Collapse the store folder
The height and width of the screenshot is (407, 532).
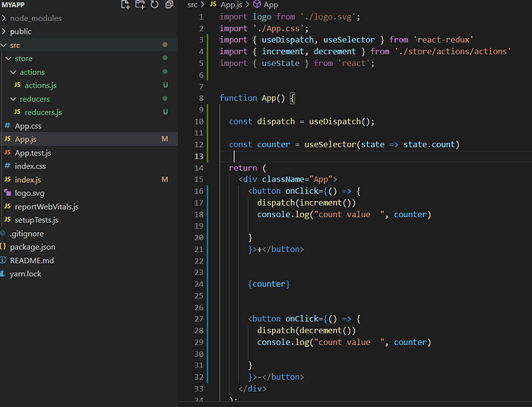tap(8, 58)
